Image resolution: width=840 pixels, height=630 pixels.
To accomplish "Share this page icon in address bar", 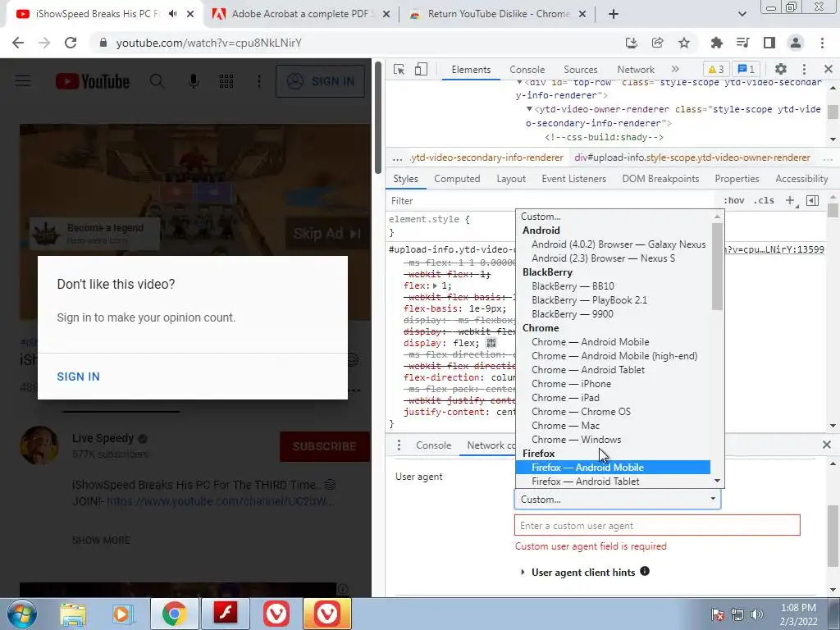I will [657, 43].
